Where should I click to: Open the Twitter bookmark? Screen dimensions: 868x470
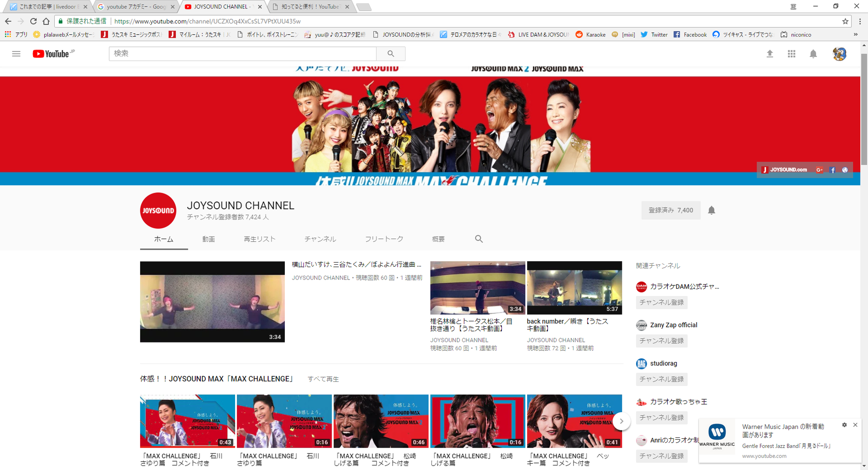point(654,34)
